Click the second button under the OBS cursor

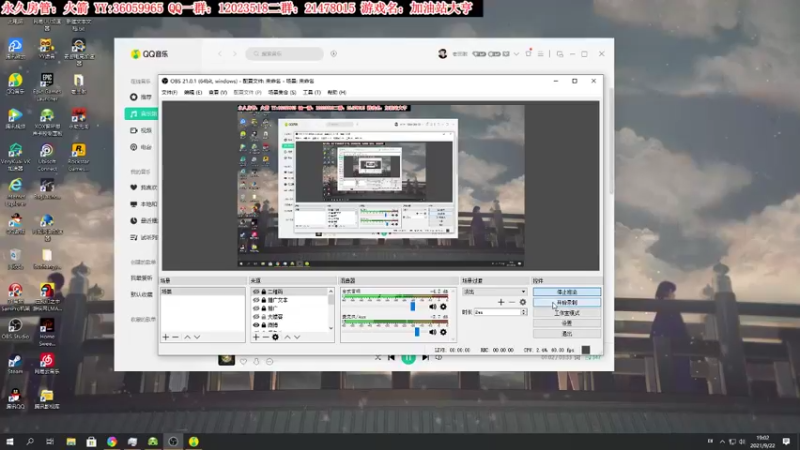click(567, 303)
